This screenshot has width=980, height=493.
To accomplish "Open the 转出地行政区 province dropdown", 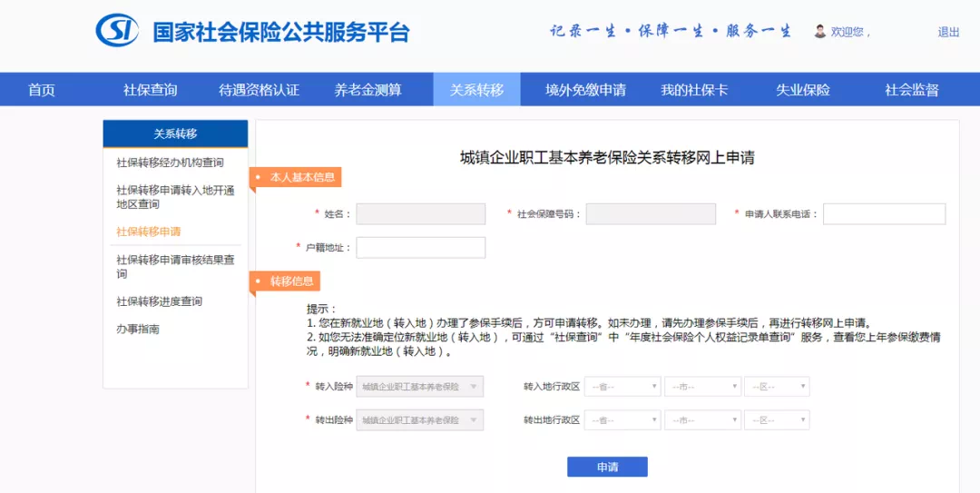I will coord(622,420).
